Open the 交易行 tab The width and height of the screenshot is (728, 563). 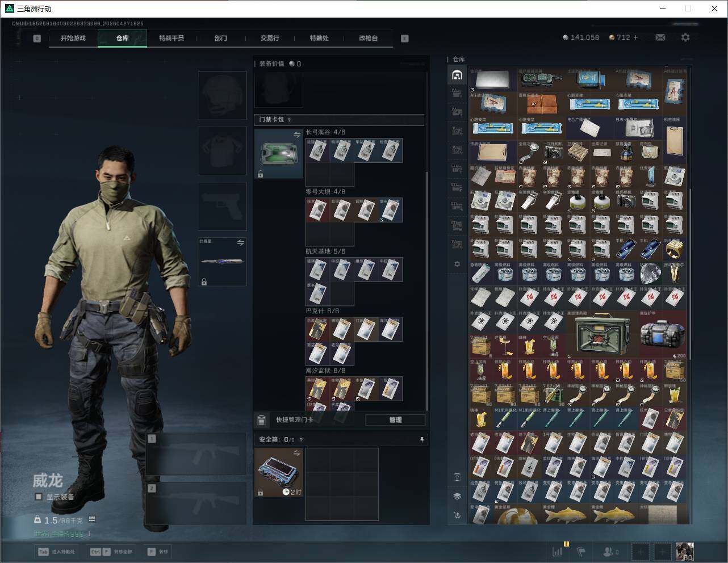point(270,39)
